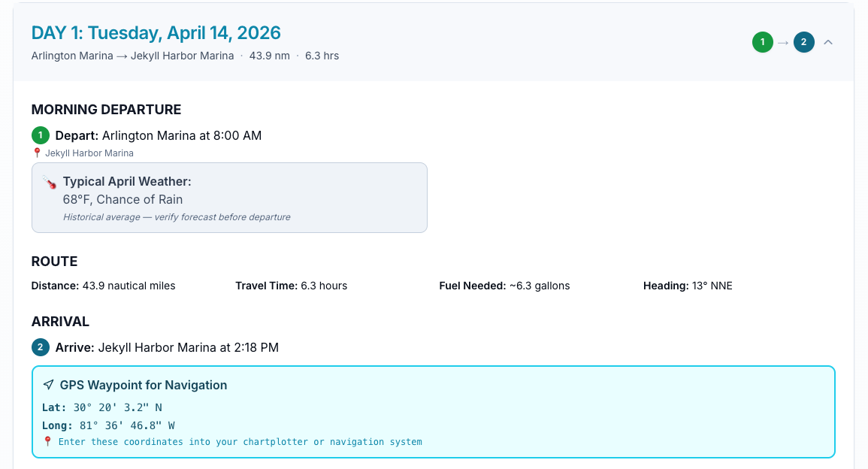Click the green waypoint 1 badge in header

coord(762,42)
